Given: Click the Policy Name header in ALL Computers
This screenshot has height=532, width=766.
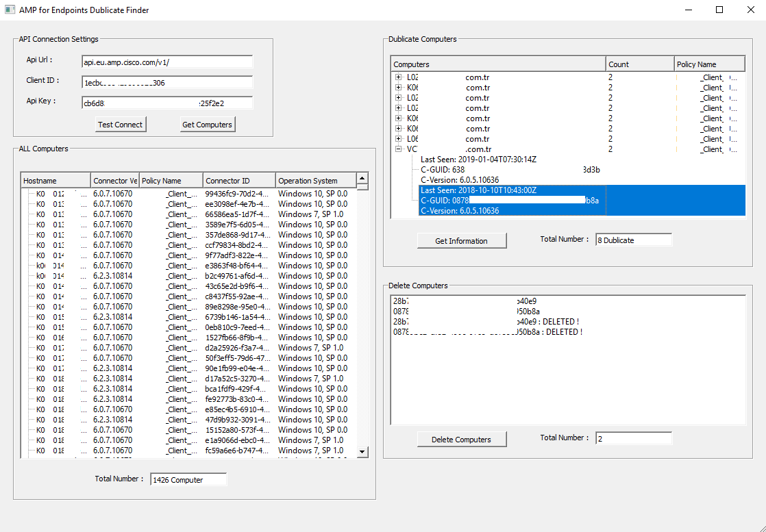Looking at the screenshot, I should 171,181.
